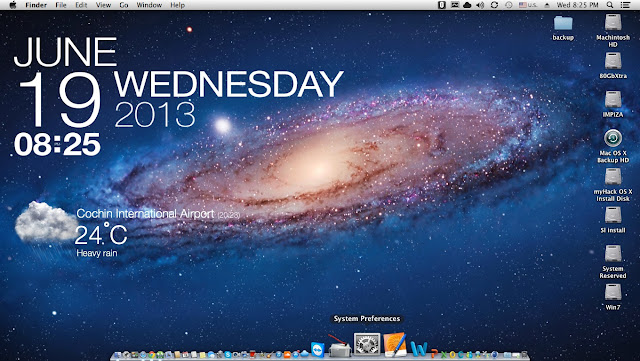The image size is (640, 361).
Task: Select the System Reserved drive icon
Action: click(613, 254)
